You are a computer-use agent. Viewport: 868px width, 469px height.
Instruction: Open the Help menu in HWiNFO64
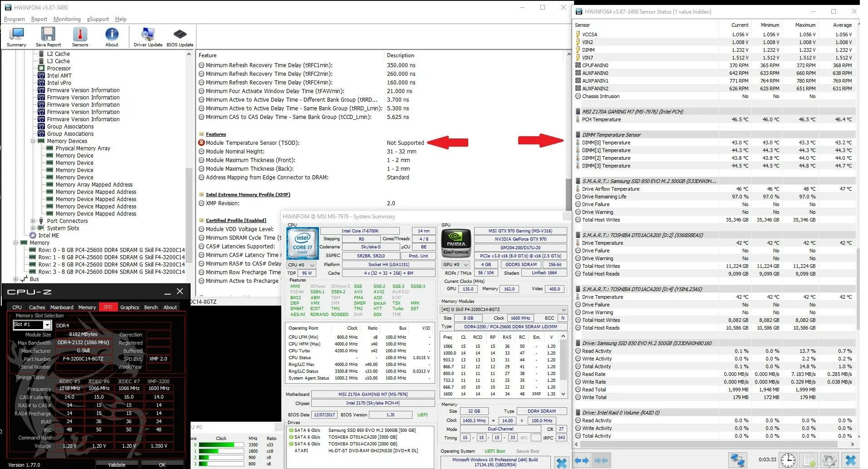point(121,19)
